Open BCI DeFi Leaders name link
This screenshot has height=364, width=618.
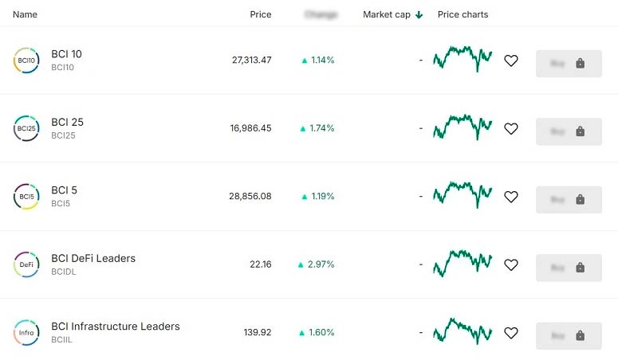(x=93, y=258)
